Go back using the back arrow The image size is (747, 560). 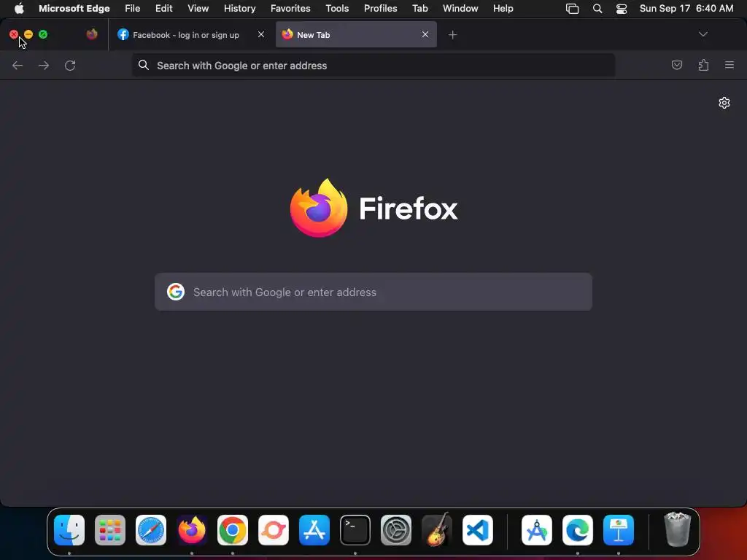pos(18,65)
